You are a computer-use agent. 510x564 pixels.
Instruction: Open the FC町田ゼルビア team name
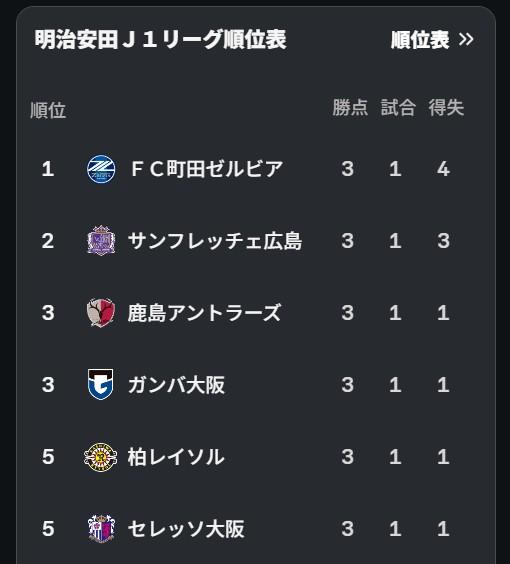[x=207, y=169]
